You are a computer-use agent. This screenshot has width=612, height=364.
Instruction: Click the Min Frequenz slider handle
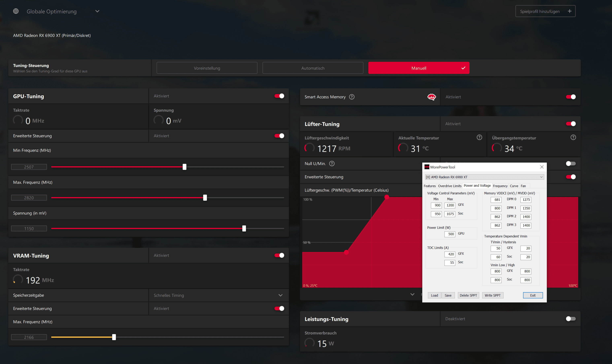pos(184,167)
